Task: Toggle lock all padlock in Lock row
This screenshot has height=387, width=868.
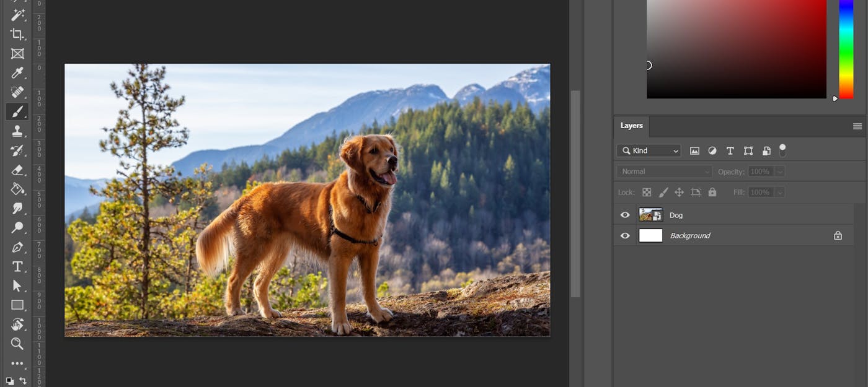Action: point(712,192)
